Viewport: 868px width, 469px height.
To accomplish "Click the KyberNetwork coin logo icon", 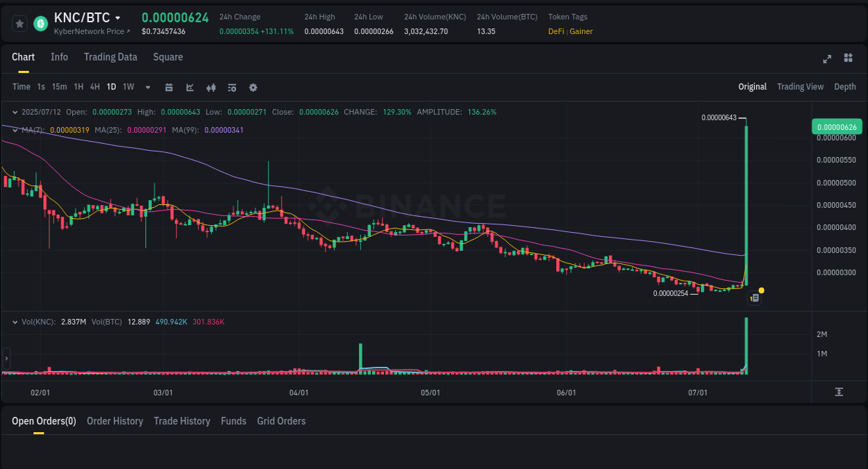I will 40,24.
